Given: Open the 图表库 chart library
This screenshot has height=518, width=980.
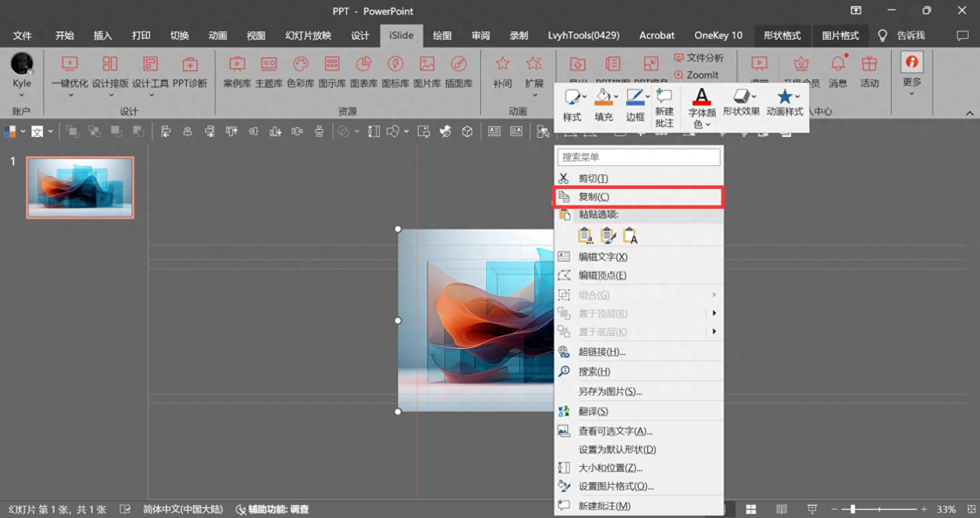Looking at the screenshot, I should point(364,71).
